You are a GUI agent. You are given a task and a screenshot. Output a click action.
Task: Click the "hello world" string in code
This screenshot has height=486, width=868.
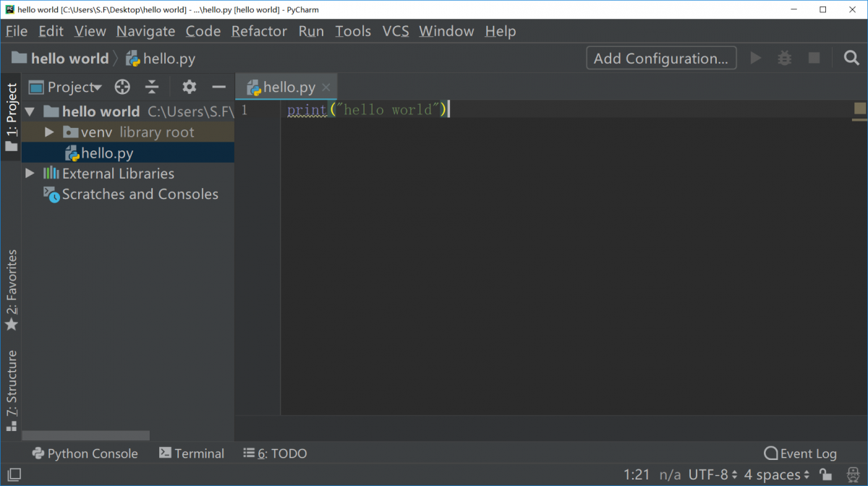tap(388, 110)
